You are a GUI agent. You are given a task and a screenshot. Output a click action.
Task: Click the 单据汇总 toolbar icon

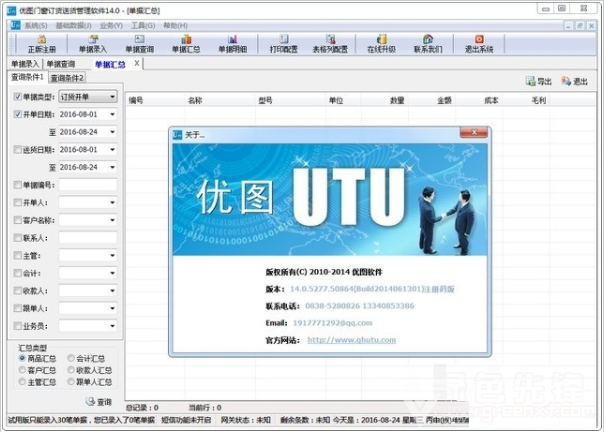click(186, 44)
